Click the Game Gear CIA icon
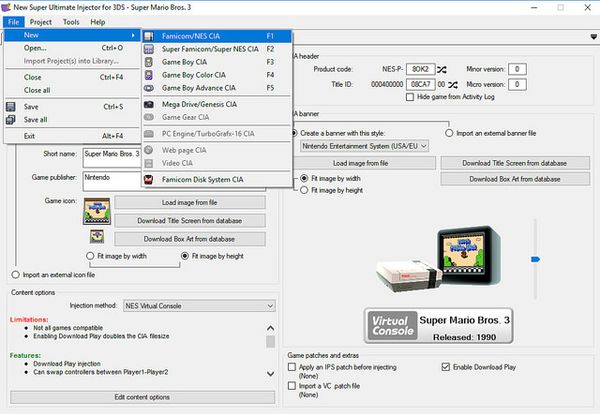The width and height of the screenshot is (600, 414). (x=149, y=117)
